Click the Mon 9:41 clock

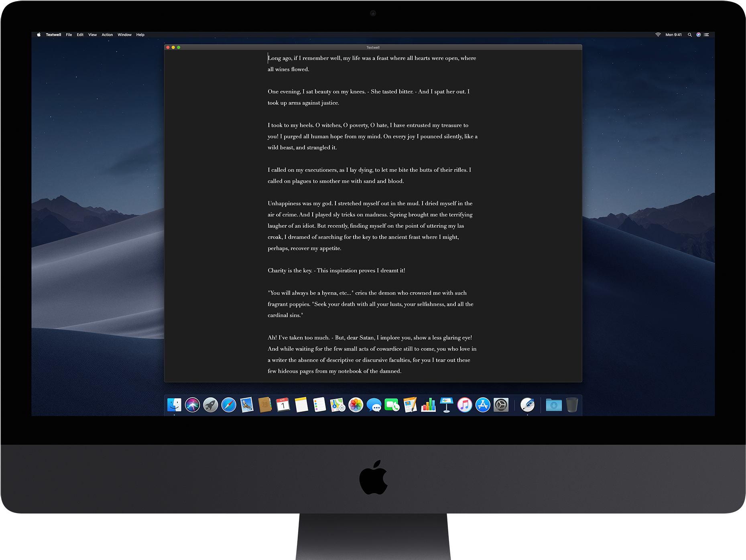pos(673,35)
